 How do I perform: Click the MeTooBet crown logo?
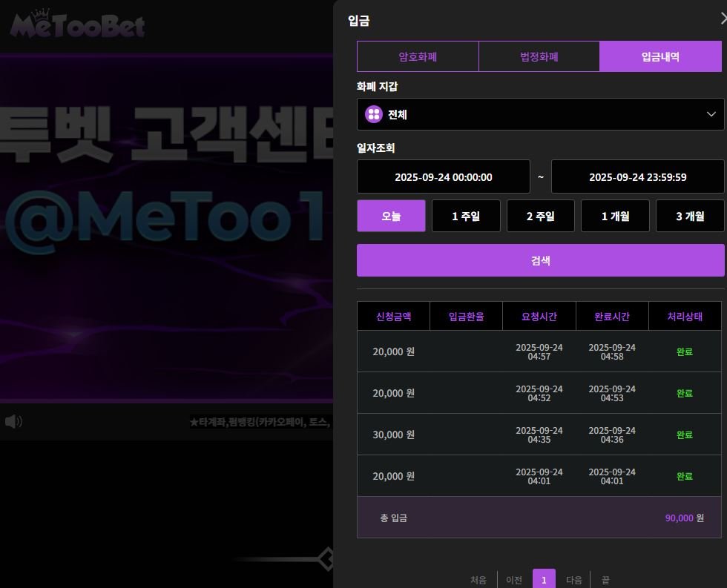77,24
